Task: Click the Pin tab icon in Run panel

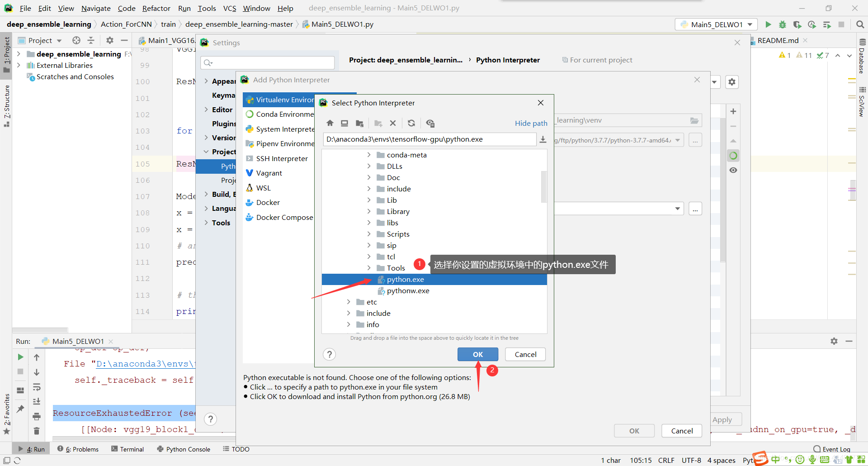Action: [20, 409]
